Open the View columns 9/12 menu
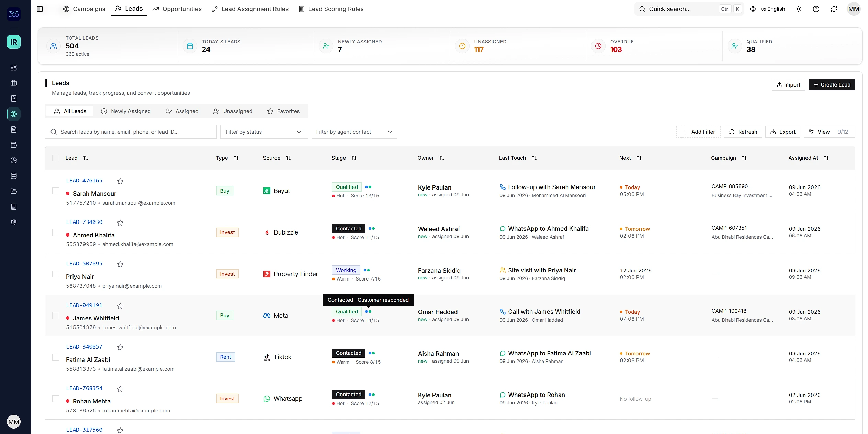This screenshot has height=434, width=868. click(829, 132)
